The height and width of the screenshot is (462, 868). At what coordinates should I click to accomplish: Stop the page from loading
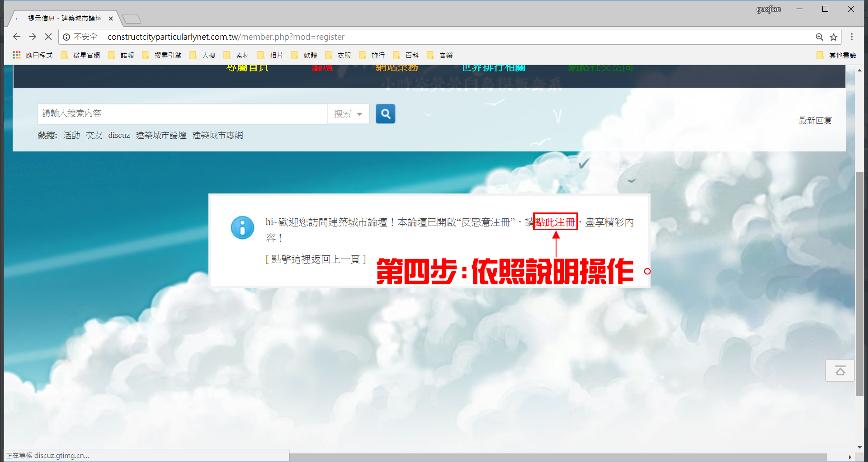pyautogui.click(x=48, y=37)
